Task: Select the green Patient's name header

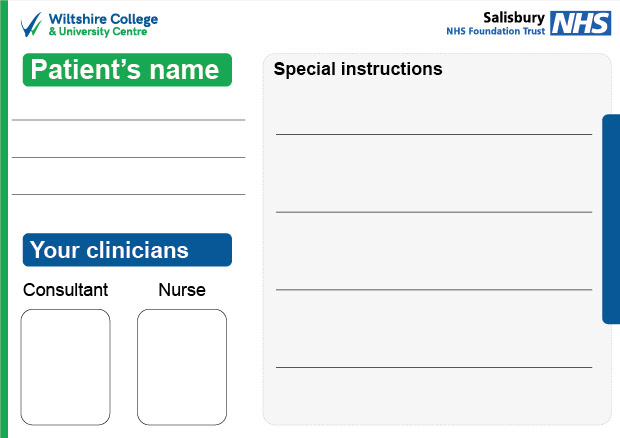Action: point(127,70)
